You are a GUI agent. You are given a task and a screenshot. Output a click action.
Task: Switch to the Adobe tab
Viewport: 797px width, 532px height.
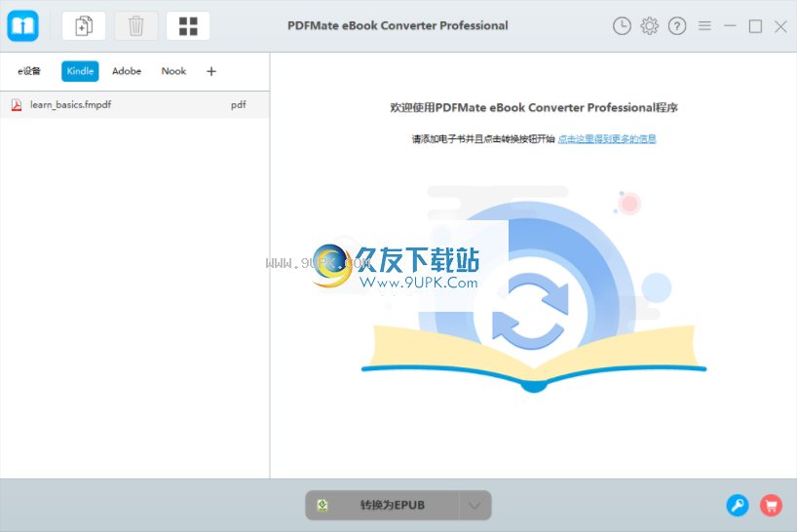[127, 71]
